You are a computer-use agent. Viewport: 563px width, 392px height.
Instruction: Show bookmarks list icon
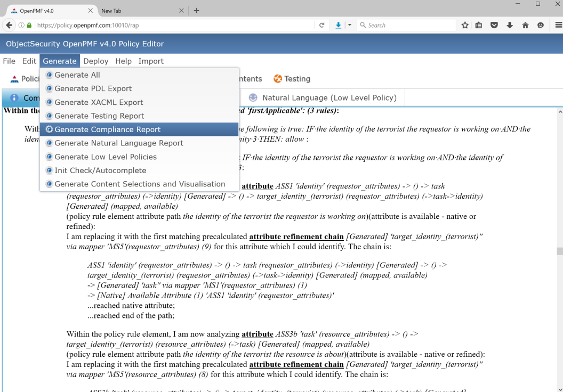click(479, 25)
